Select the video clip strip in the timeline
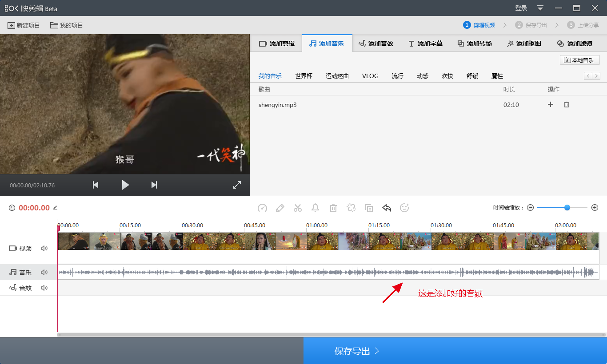The image size is (607, 364). 328,241
